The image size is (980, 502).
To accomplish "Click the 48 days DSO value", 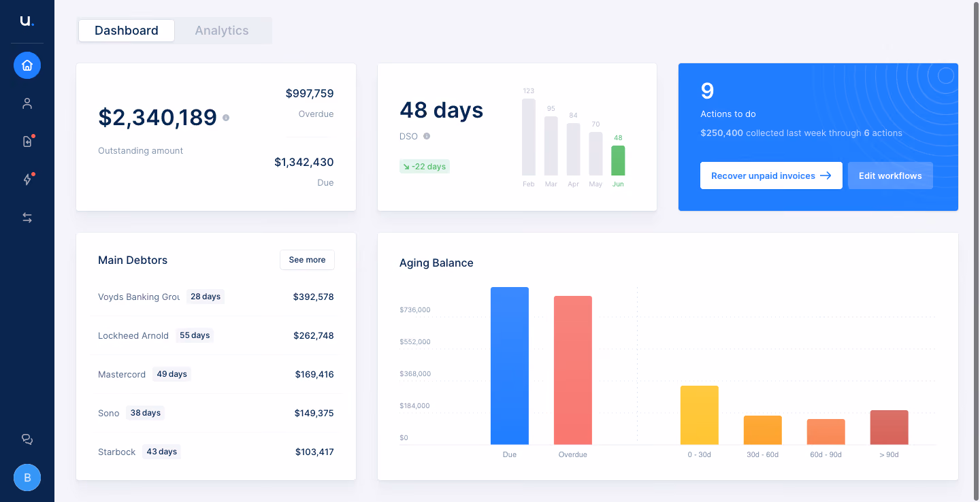I will 442,110.
